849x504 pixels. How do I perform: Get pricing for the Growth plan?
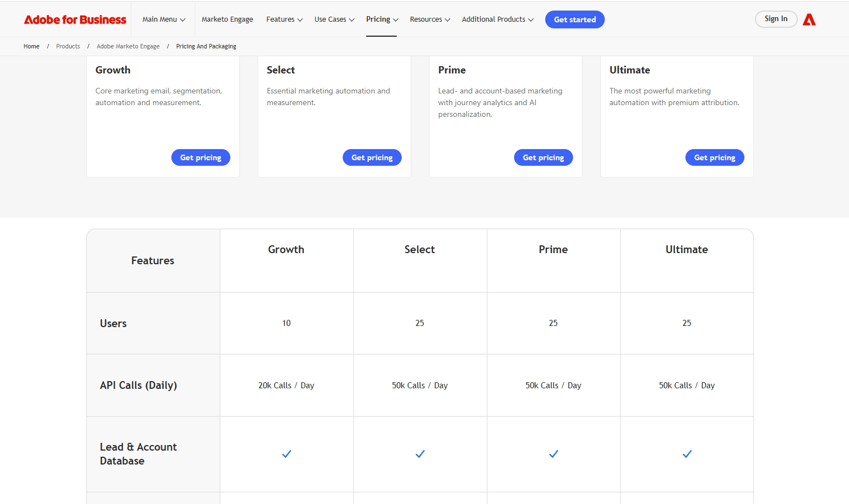pyautogui.click(x=201, y=157)
